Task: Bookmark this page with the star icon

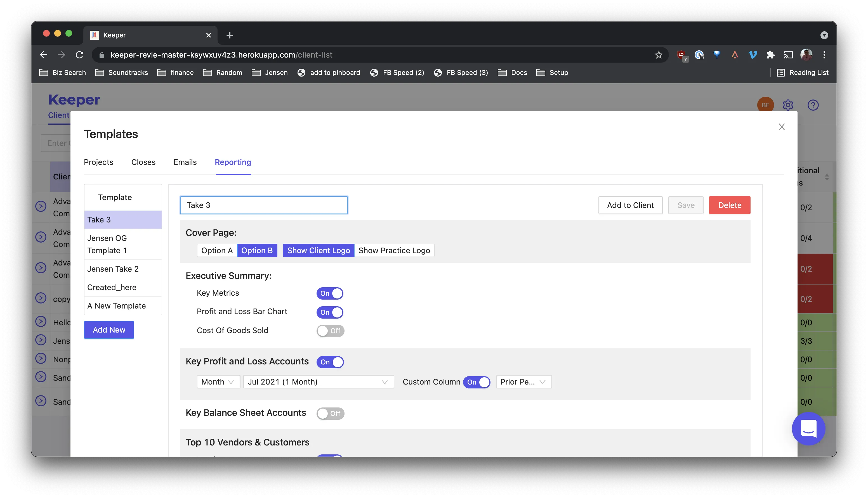Action: [x=658, y=55]
